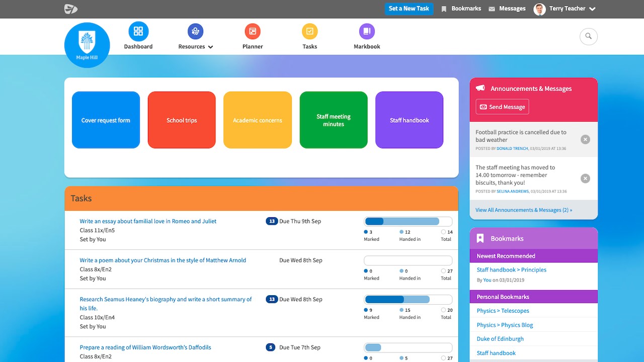Image resolution: width=644 pixels, height=362 pixels.
Task: Click the Bookmarks panel star icon
Action: coord(480,238)
